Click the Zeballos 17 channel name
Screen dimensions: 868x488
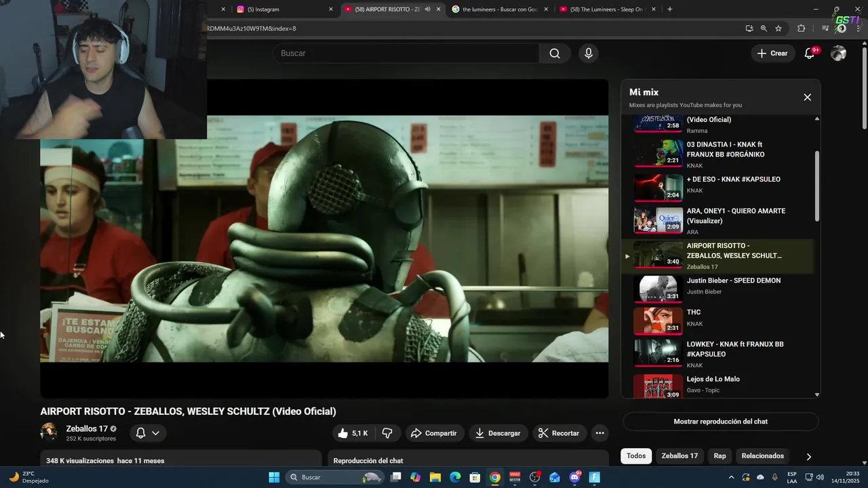coord(87,429)
